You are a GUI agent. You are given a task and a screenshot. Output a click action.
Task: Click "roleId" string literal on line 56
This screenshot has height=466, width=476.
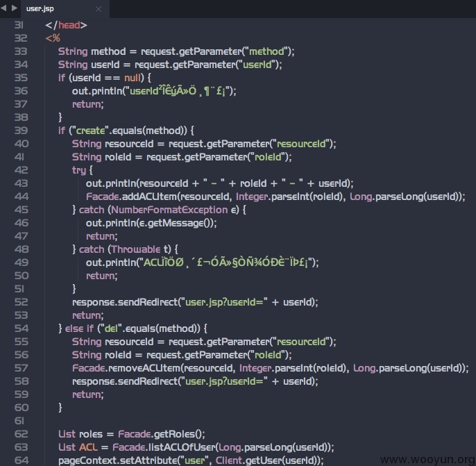click(268, 355)
